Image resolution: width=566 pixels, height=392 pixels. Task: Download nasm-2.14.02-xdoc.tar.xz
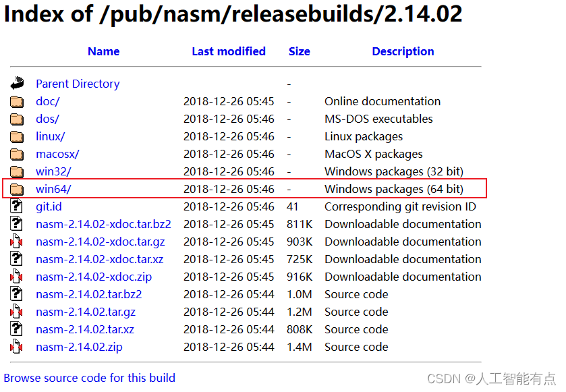[100, 259]
